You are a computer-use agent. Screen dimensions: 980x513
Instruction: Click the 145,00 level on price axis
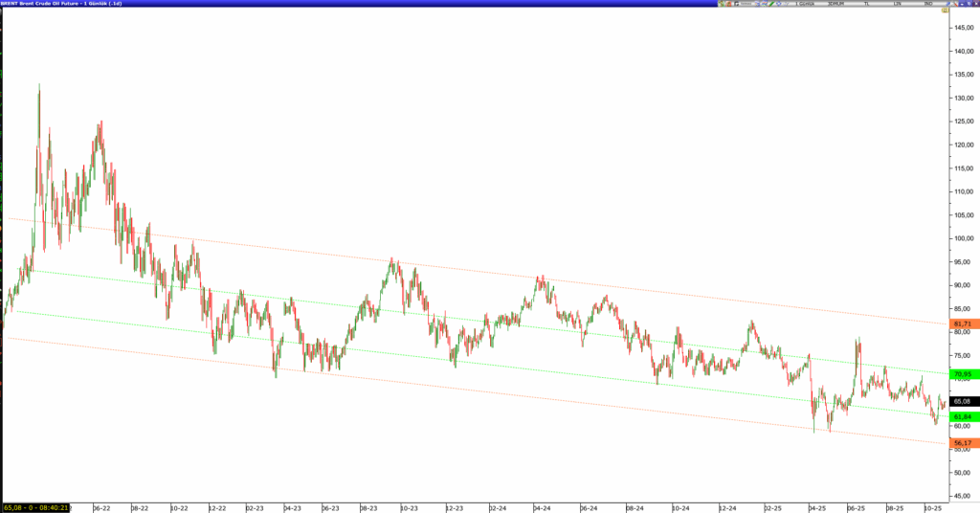pos(963,28)
